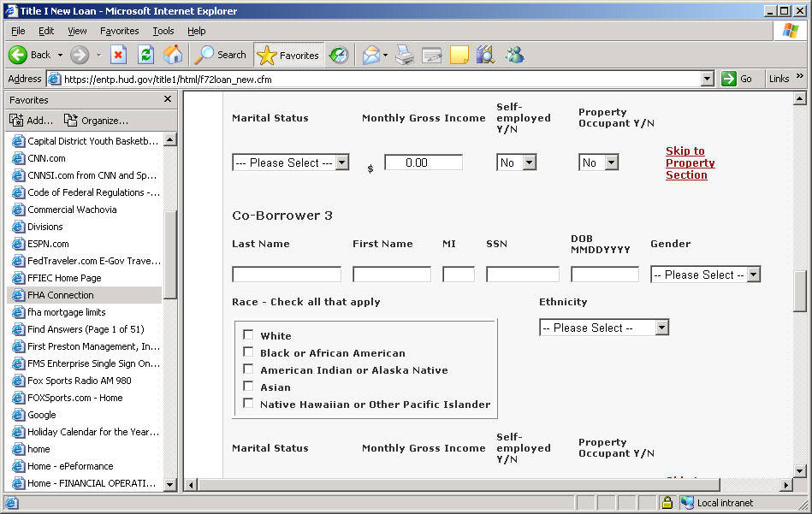Screen dimensions: 812x514
Task: Expand the Ethnicity dropdown
Action: pos(603,328)
